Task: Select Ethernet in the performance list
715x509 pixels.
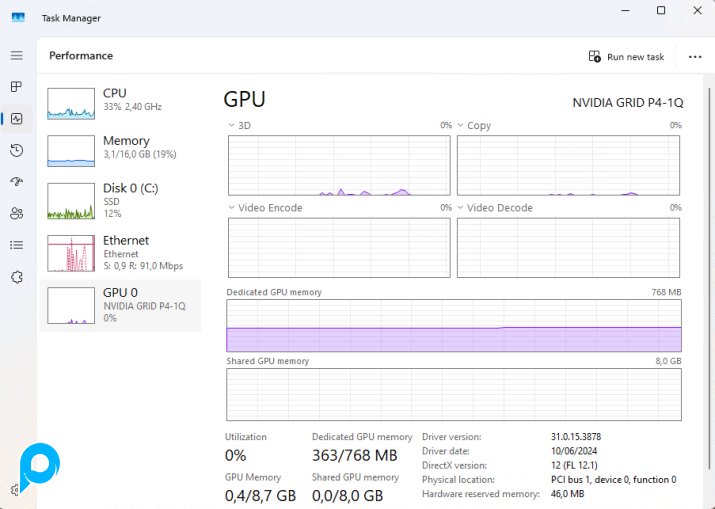Action: click(120, 252)
